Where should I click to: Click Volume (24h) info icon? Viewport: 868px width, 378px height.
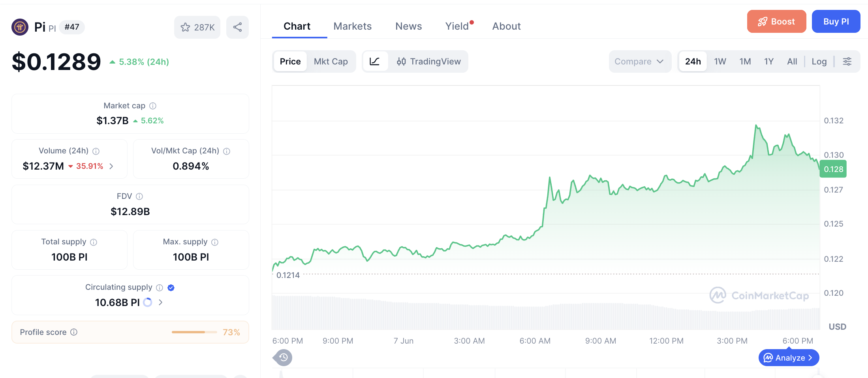pos(96,151)
